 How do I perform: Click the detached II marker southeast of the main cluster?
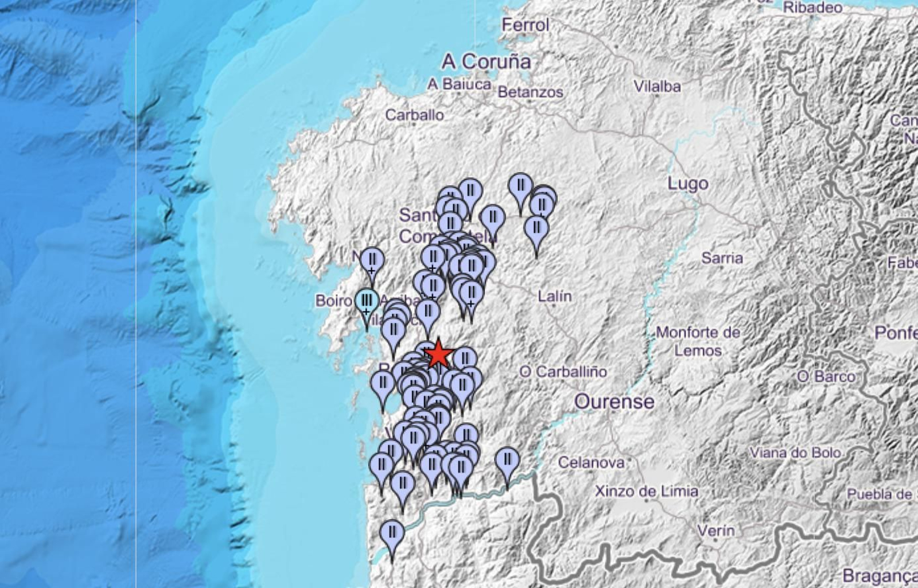(507, 458)
